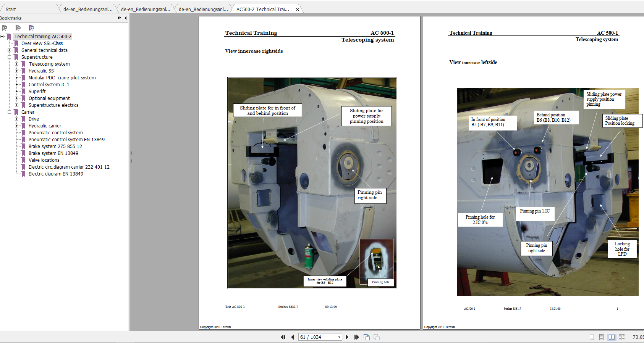Go to the first page
644x343 pixels.
[x=283, y=337]
